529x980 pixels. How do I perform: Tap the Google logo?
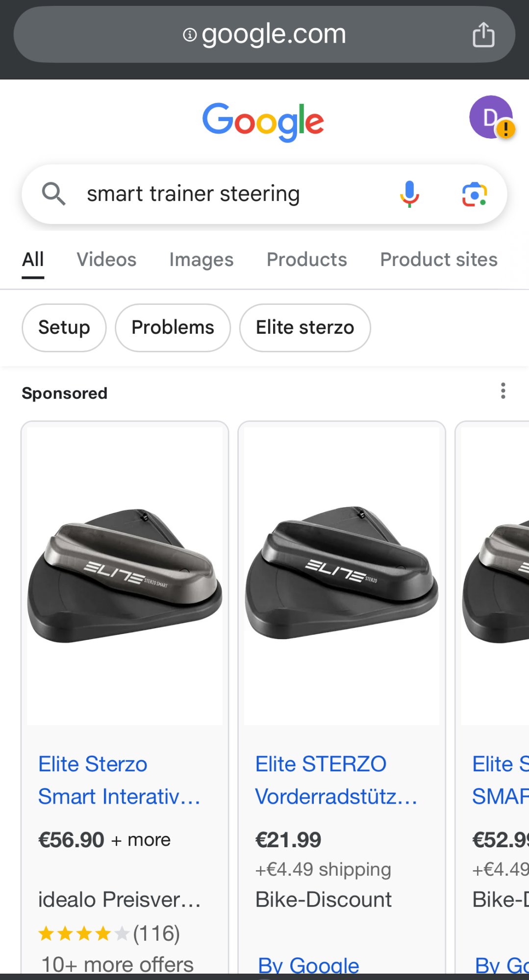click(x=263, y=122)
